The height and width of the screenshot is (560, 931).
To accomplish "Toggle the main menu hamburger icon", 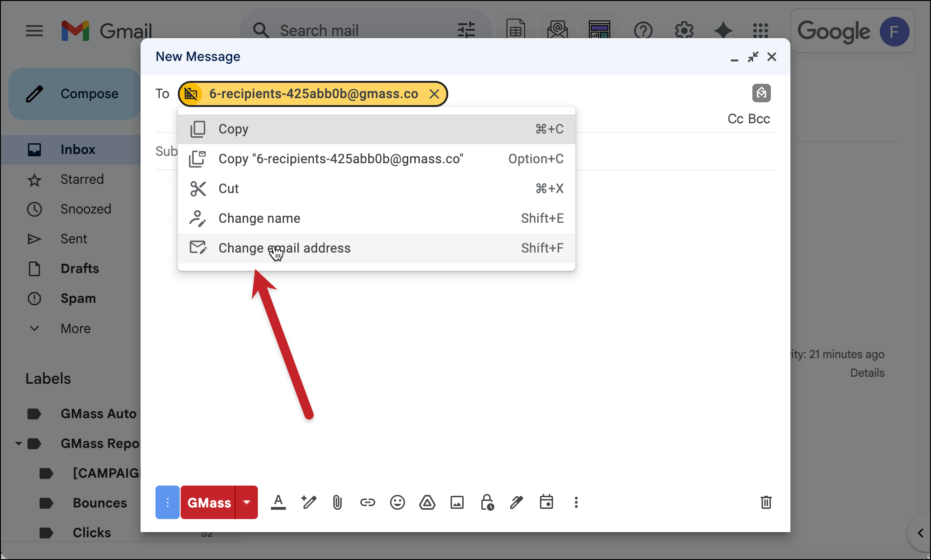I will click(x=34, y=31).
